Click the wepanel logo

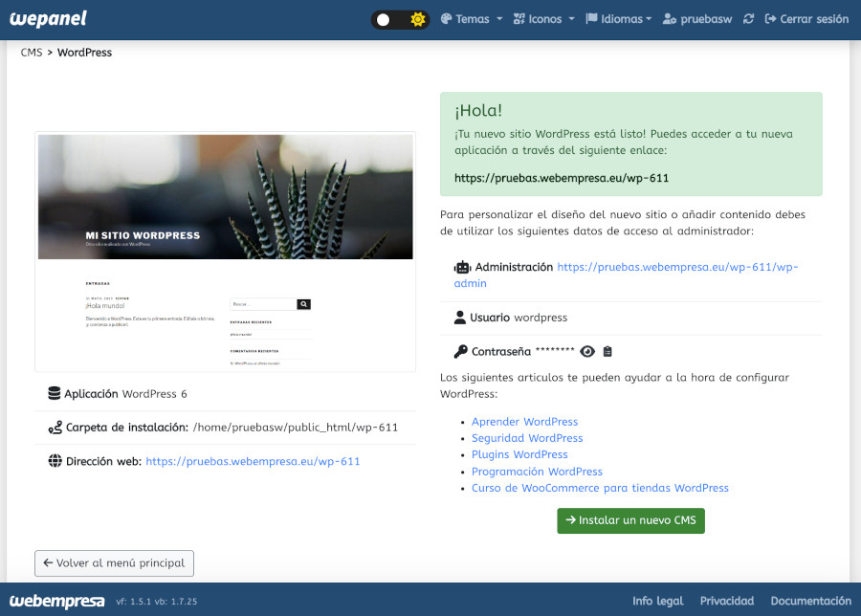tap(49, 19)
